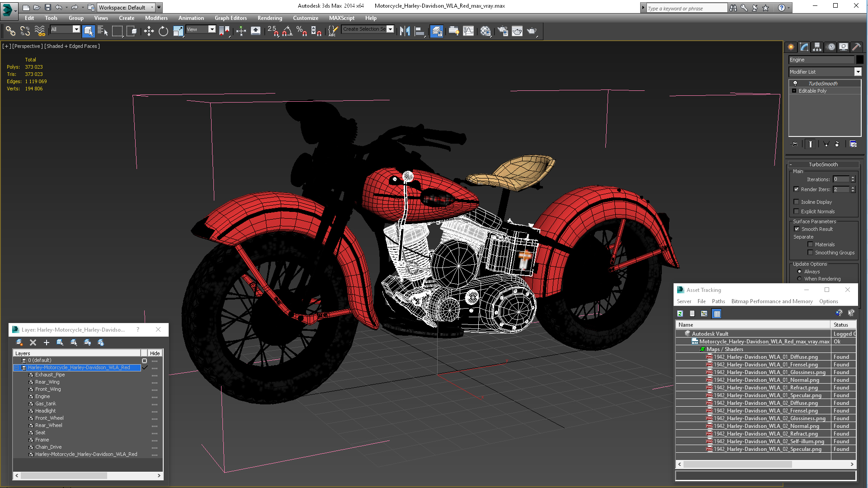Click the keyword search field

coord(686,8)
